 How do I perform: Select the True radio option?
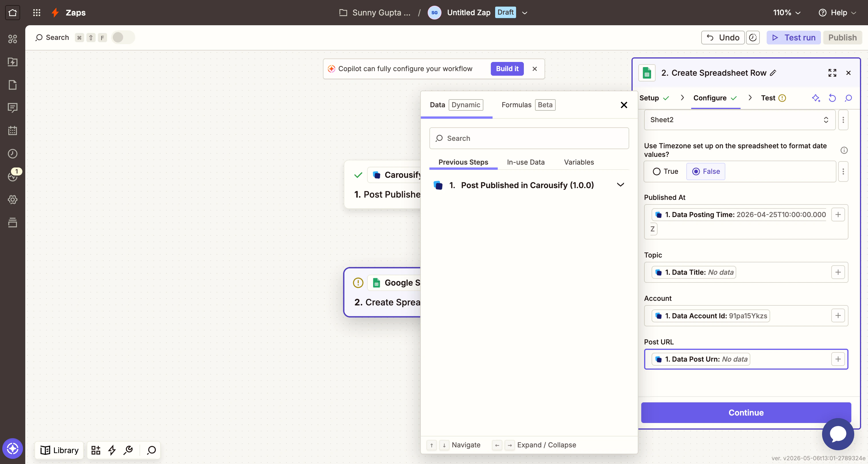click(x=665, y=171)
